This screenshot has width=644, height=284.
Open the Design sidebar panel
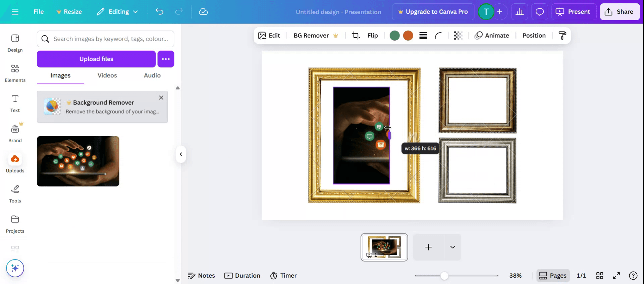click(15, 43)
